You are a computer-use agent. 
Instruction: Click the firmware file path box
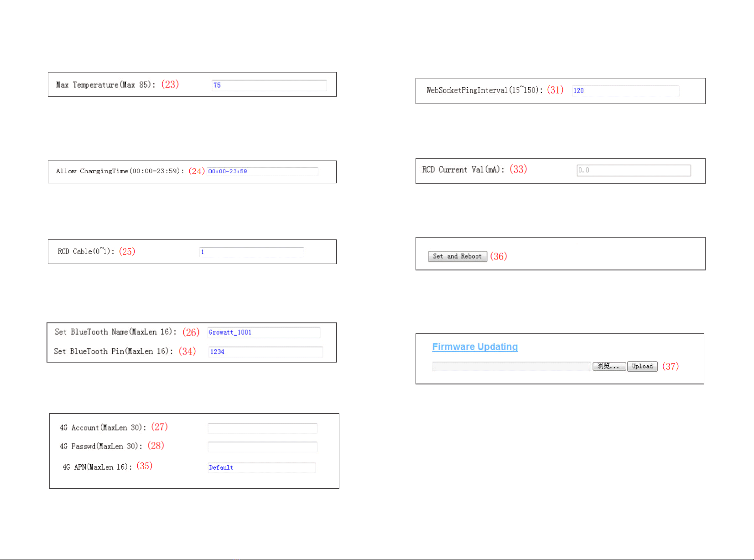511,366
